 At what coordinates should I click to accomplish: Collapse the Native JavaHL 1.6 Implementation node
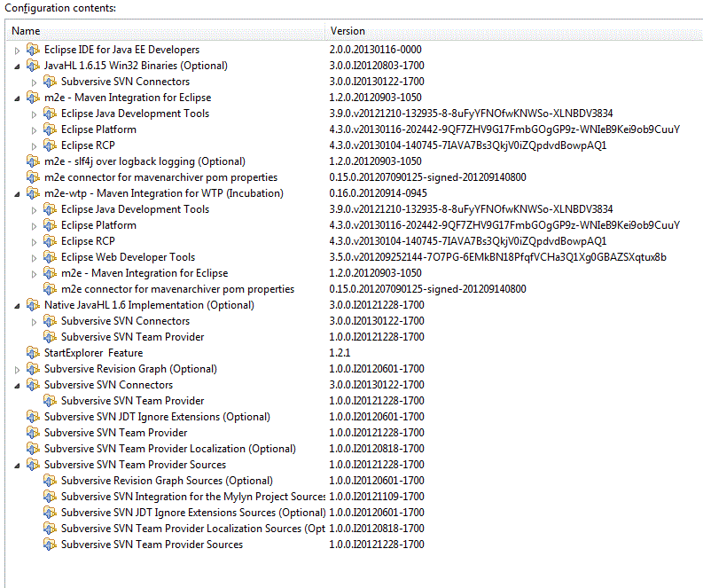(17, 306)
